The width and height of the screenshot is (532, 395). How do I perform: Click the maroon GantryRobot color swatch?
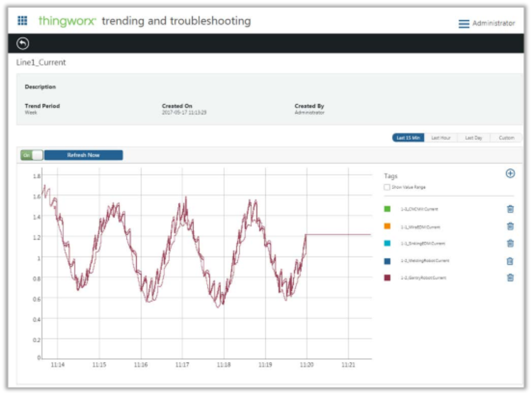pyautogui.click(x=387, y=278)
